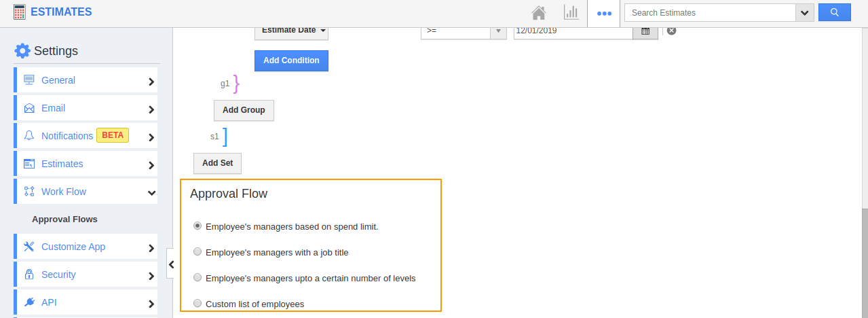This screenshot has height=318, width=868.
Task: Click the Add Group button
Action: pos(244,110)
